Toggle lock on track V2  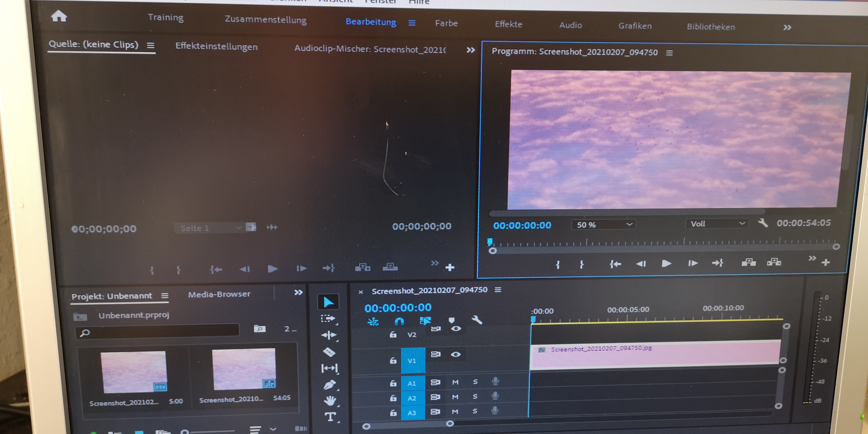coord(393,335)
